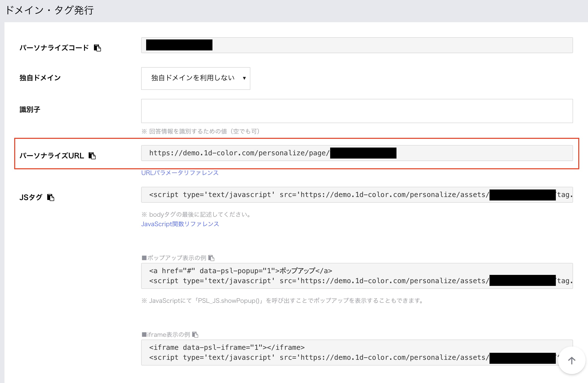Click the 識別子 label
588x383 pixels.
(30, 109)
